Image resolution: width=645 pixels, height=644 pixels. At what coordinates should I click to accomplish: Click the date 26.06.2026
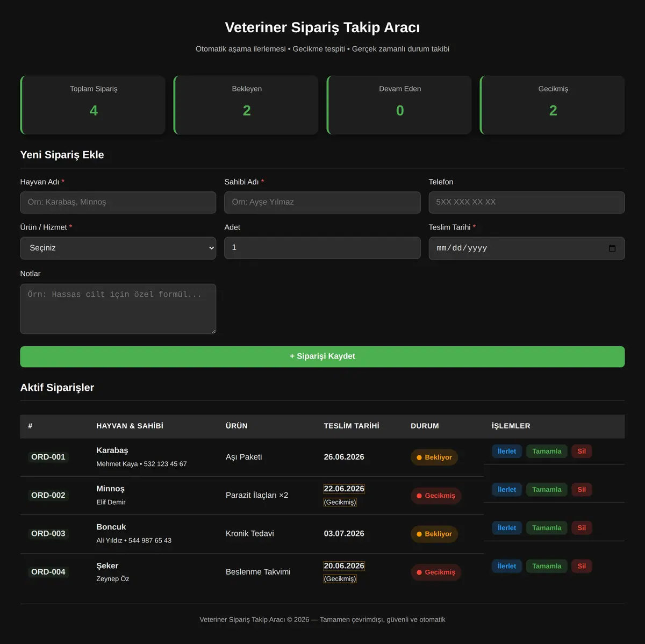coord(344,457)
